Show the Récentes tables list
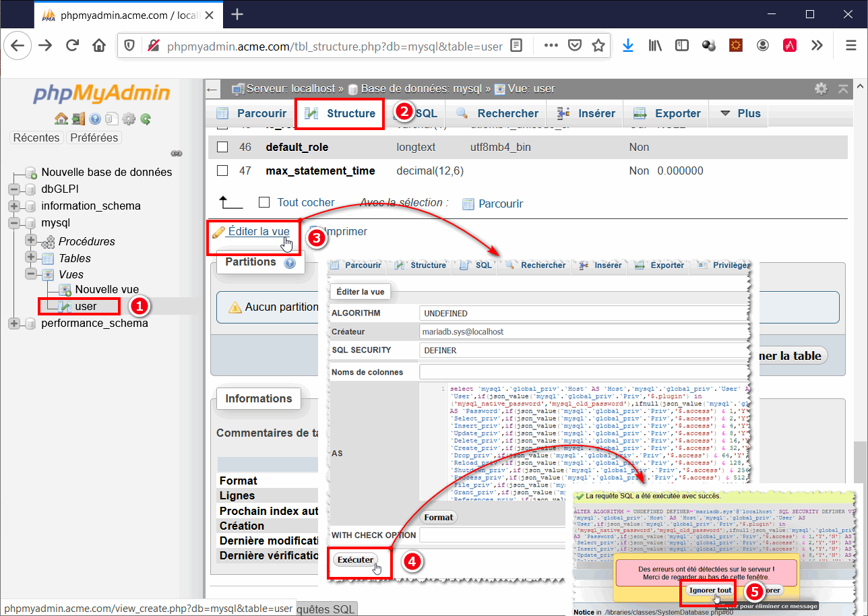Image resolution: width=868 pixels, height=616 pixels. click(x=36, y=137)
